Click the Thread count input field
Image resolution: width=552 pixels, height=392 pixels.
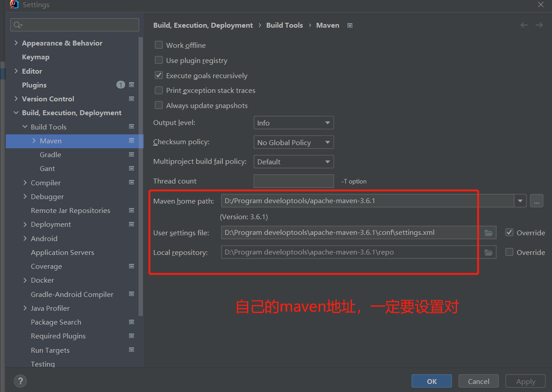pos(293,181)
